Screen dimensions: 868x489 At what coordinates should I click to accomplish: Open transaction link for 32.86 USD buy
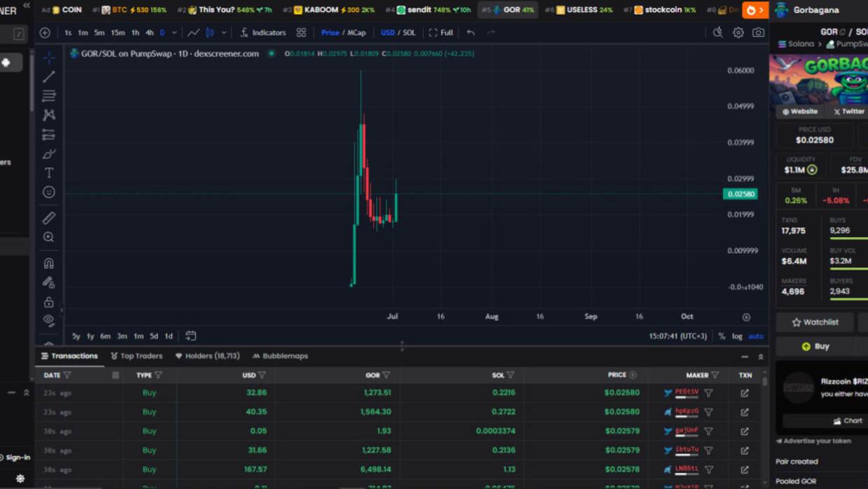click(x=745, y=393)
